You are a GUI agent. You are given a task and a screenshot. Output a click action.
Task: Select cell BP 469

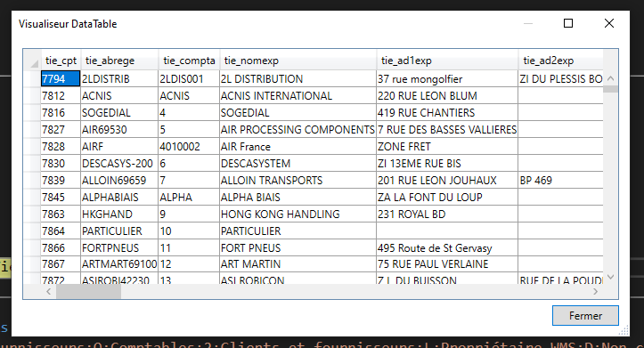pos(560,180)
